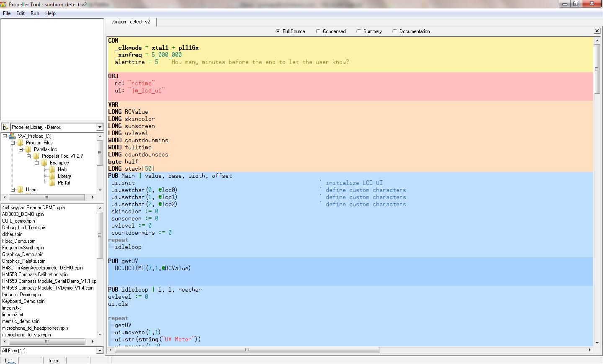The image size is (603, 364).
Task: Select file lincoln2.txt
Action: [x=13, y=315]
